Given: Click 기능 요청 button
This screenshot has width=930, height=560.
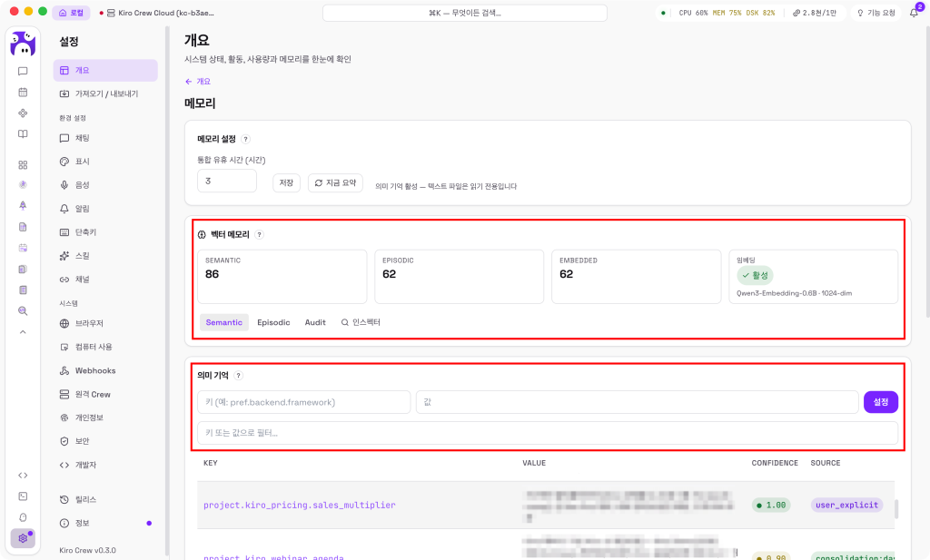Looking at the screenshot, I should click(x=876, y=13).
